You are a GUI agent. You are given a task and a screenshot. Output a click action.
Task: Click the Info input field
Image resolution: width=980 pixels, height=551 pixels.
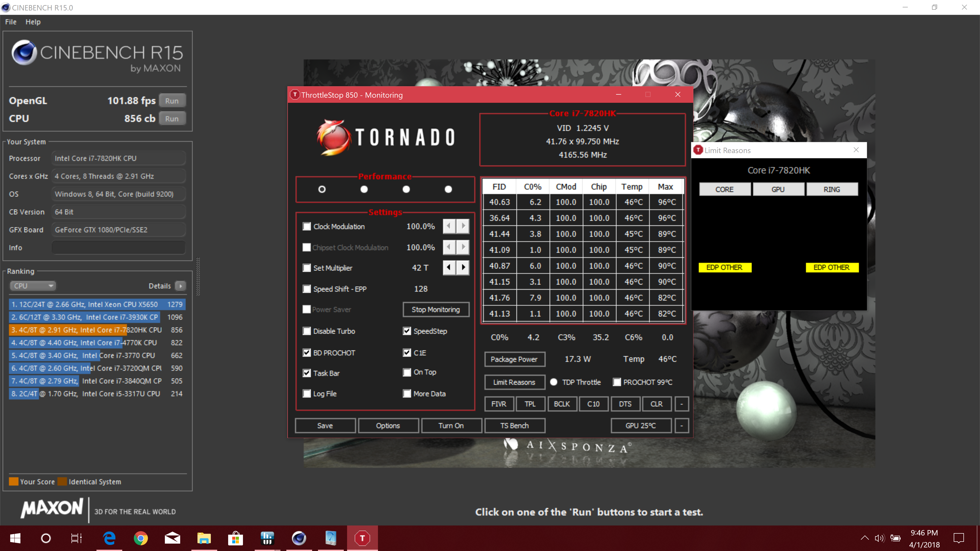pyautogui.click(x=118, y=247)
